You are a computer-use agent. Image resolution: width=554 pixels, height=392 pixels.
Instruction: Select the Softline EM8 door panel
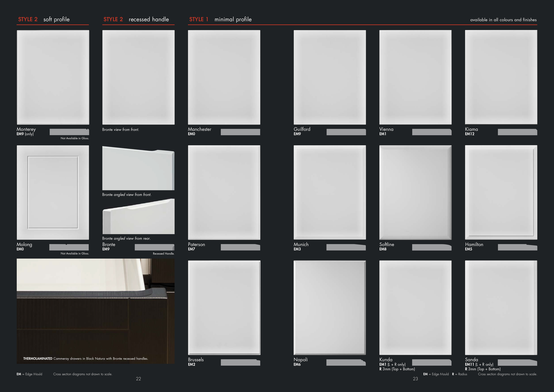tap(415, 192)
